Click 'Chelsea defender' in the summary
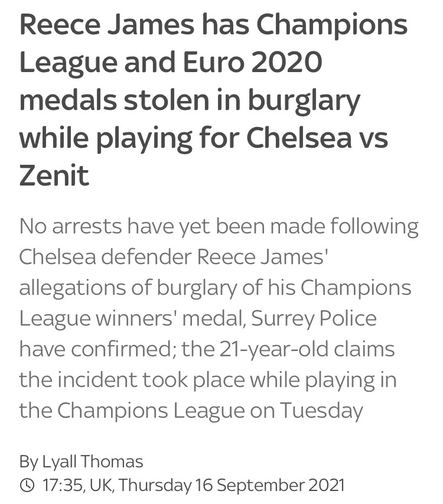The width and height of the screenshot is (443, 504). point(105,257)
